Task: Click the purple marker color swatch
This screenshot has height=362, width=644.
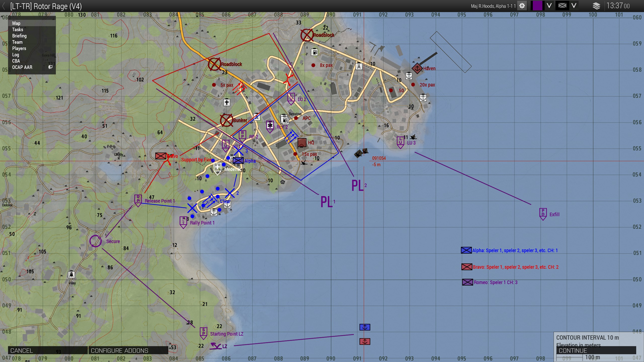Action: click(538, 6)
